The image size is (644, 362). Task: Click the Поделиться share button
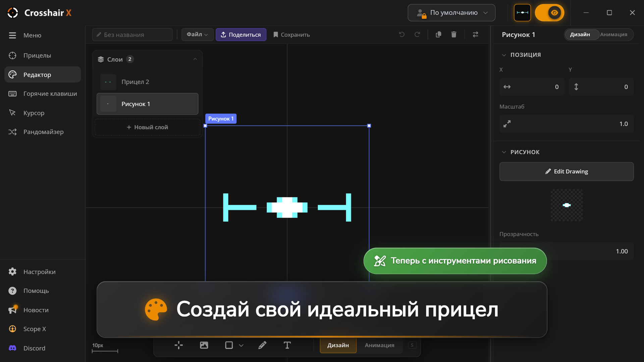241,35
